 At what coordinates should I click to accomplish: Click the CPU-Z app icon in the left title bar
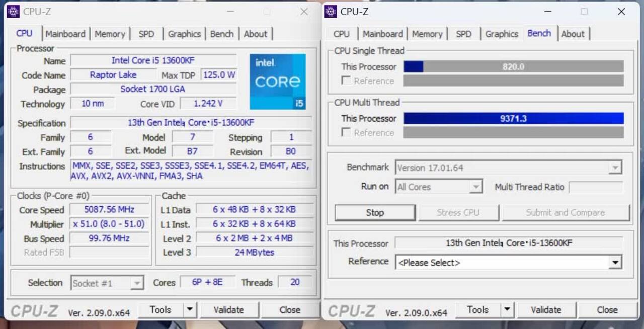click(13, 11)
